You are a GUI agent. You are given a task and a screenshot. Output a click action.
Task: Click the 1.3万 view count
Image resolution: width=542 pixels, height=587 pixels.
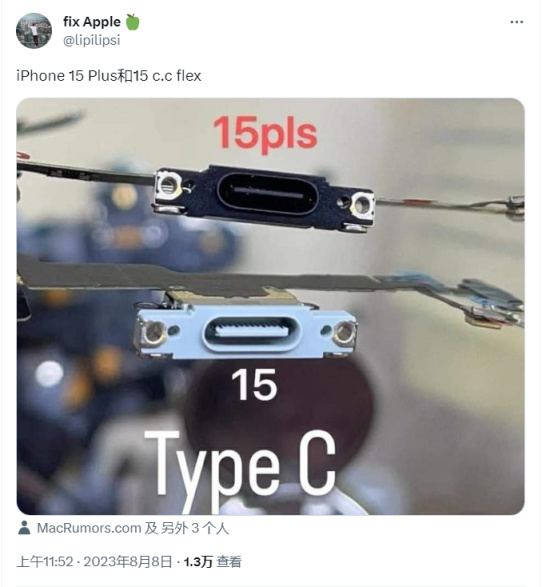pos(198,562)
